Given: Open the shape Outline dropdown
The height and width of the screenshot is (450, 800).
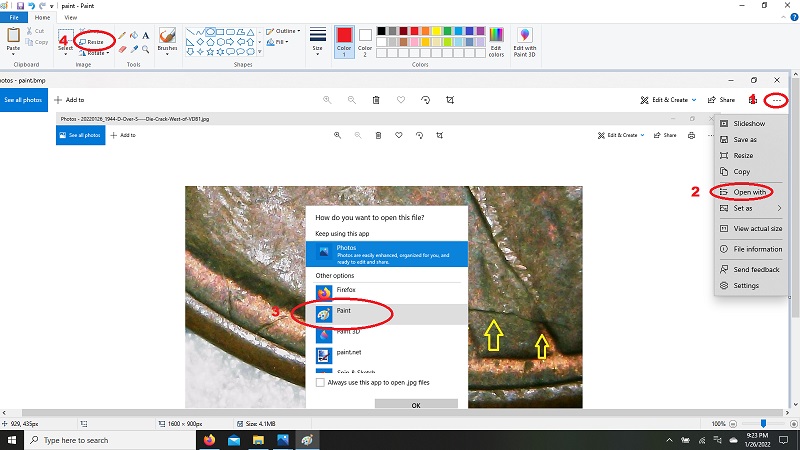Looking at the screenshot, I should coord(283,31).
